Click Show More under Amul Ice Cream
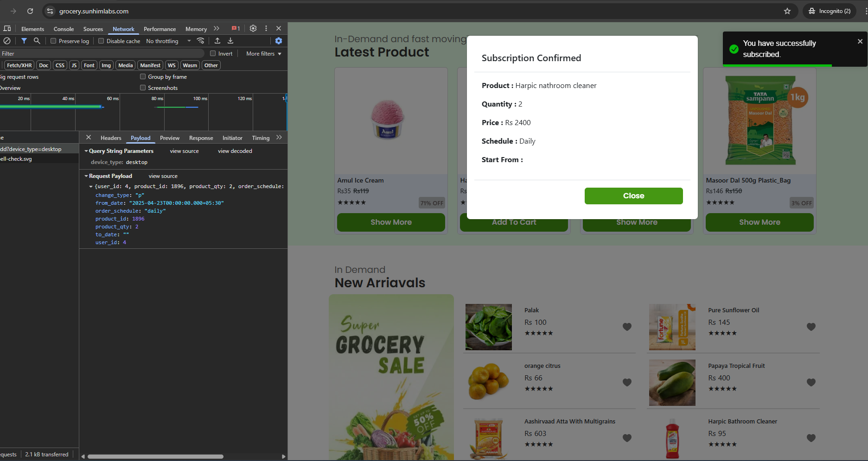 (391, 222)
